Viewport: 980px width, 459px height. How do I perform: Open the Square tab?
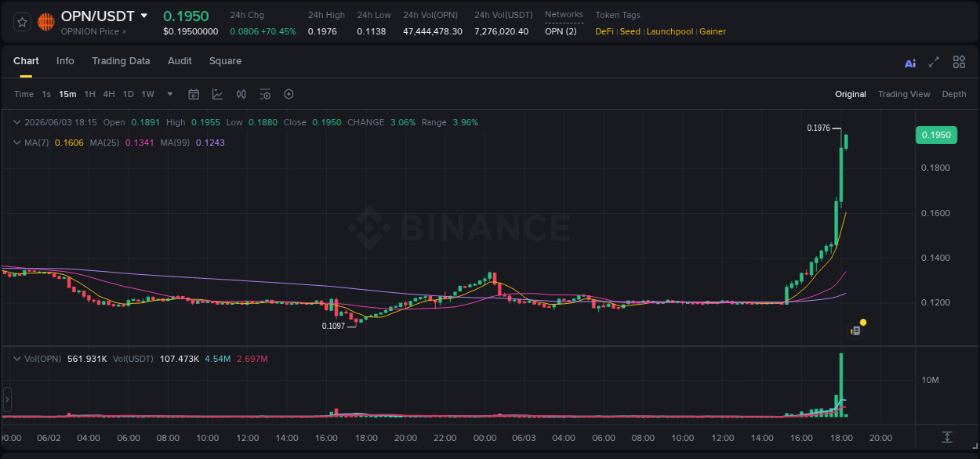[x=225, y=61]
